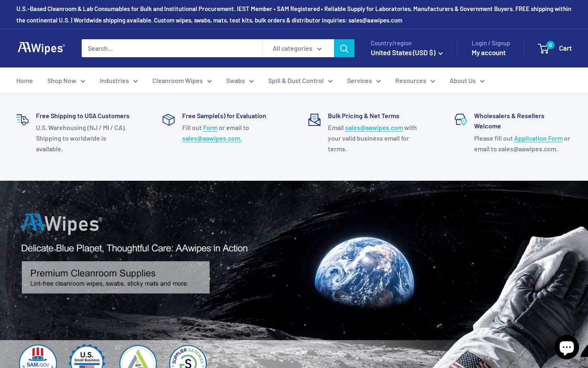Go to the Home page link
Image resolution: width=588 pixels, height=368 pixels.
click(24, 81)
